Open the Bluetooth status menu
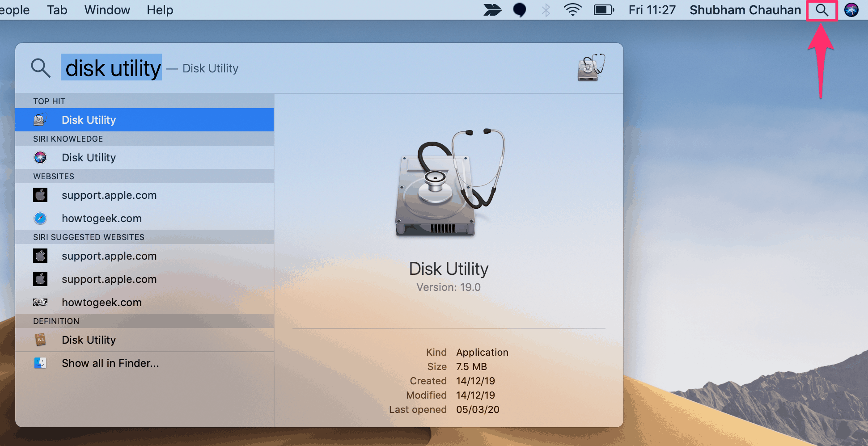868x446 pixels. (x=546, y=10)
